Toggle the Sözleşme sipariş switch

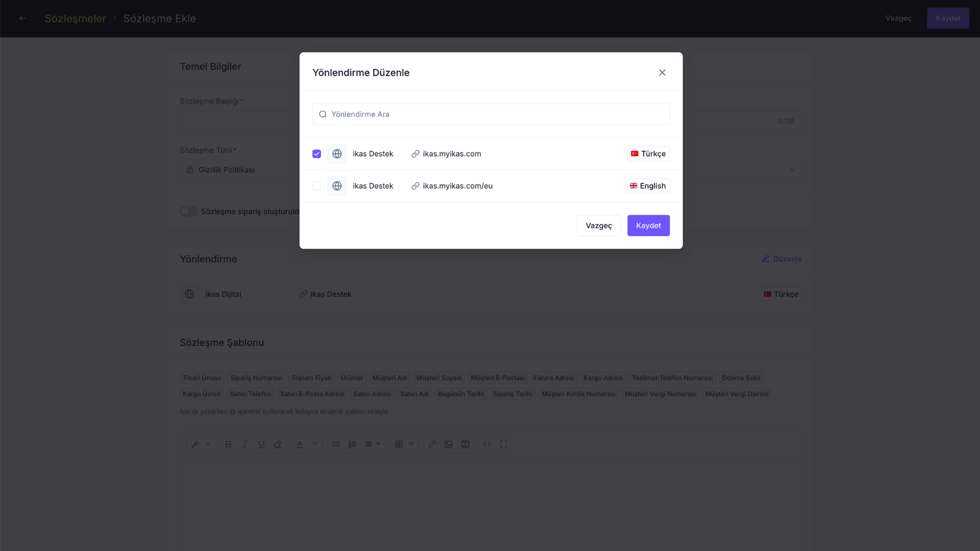[x=188, y=211]
